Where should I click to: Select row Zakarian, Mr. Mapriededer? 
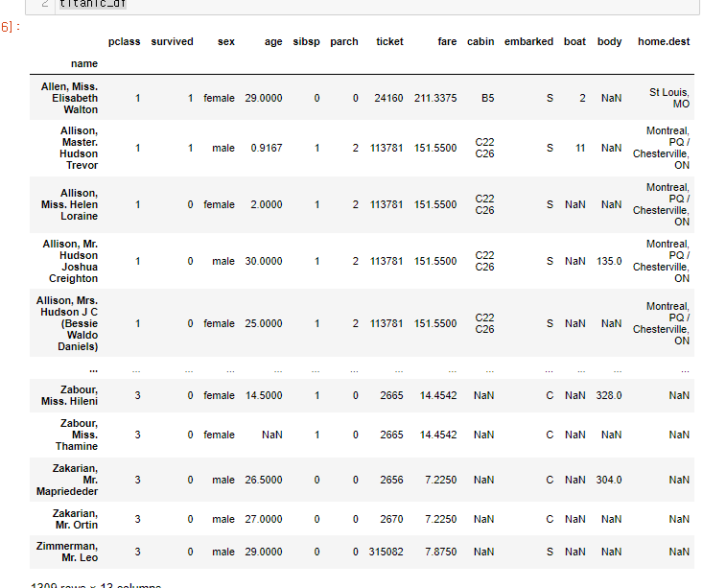[362, 480]
